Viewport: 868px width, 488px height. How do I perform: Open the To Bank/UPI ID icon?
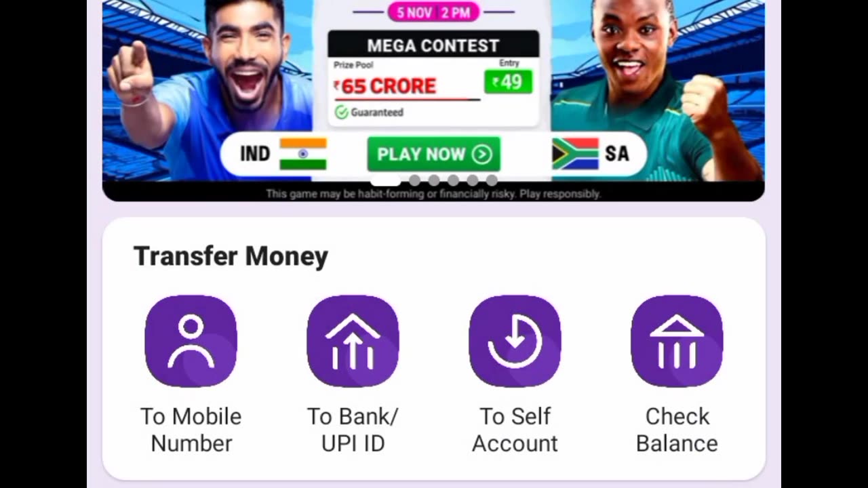353,341
